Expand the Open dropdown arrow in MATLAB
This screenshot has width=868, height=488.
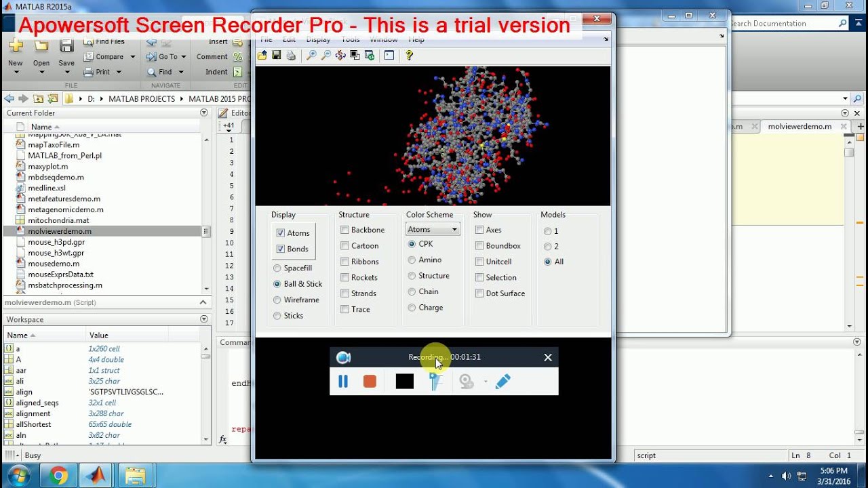click(x=41, y=72)
